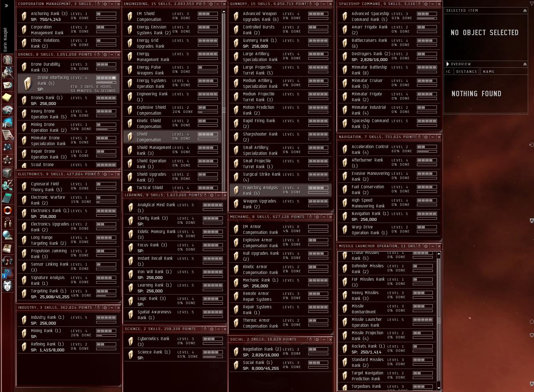Viewport: 534px width, 392px height.
Task: Open the mail envelope icon in sidebar
Action: click(8, 85)
